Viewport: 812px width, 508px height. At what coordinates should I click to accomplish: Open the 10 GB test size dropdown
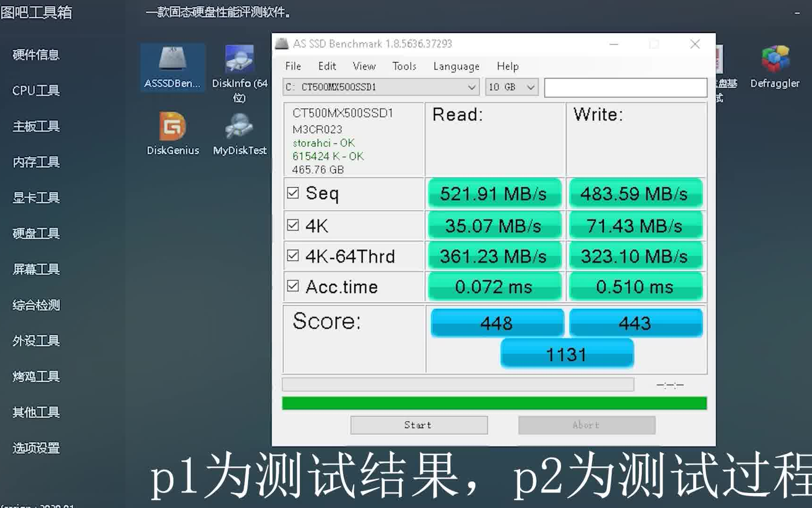click(x=512, y=87)
